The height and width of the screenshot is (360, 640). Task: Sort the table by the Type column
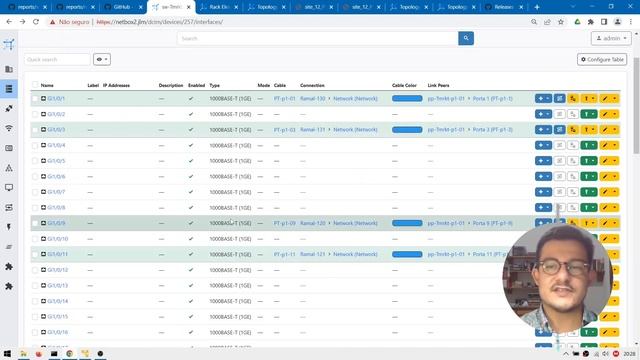pyautogui.click(x=214, y=85)
